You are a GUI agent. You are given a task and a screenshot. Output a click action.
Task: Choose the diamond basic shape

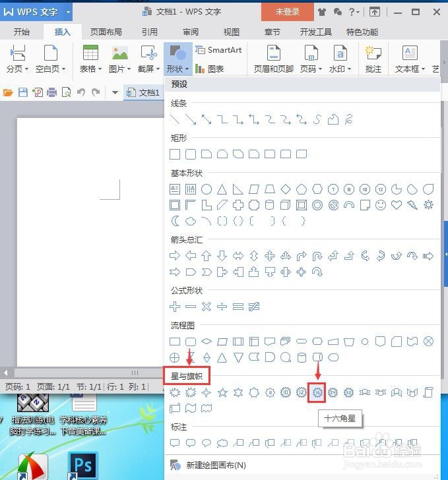point(286,189)
